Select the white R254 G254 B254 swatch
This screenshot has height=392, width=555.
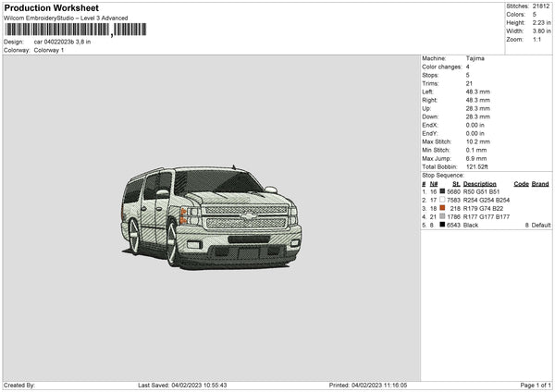point(443,200)
